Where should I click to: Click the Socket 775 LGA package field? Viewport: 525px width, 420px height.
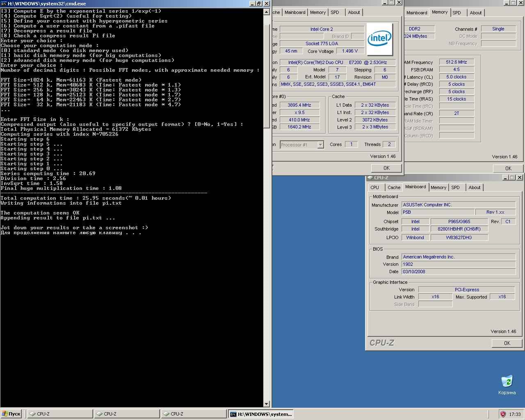tap(322, 43)
